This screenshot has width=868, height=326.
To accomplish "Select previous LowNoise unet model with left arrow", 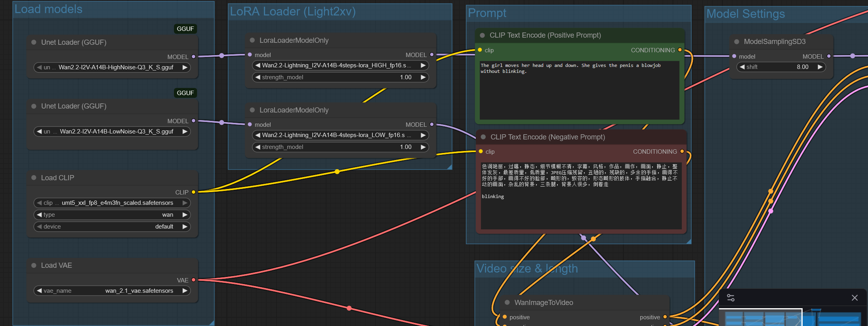I will [x=39, y=132].
